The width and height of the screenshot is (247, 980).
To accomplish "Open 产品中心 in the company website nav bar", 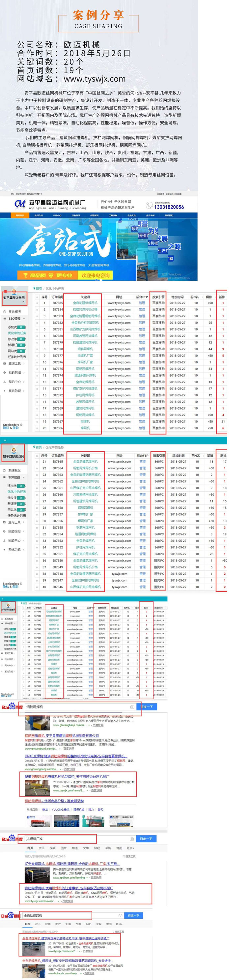I will 57,215.
